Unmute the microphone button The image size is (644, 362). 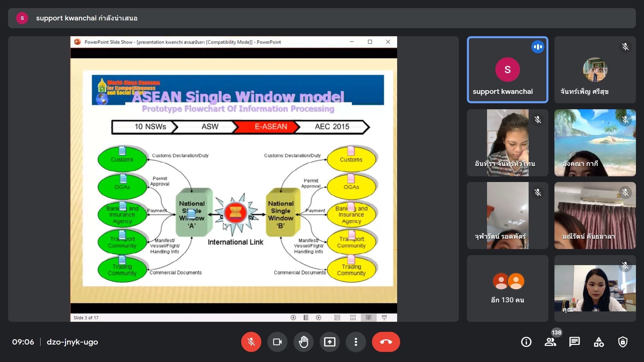(x=251, y=342)
